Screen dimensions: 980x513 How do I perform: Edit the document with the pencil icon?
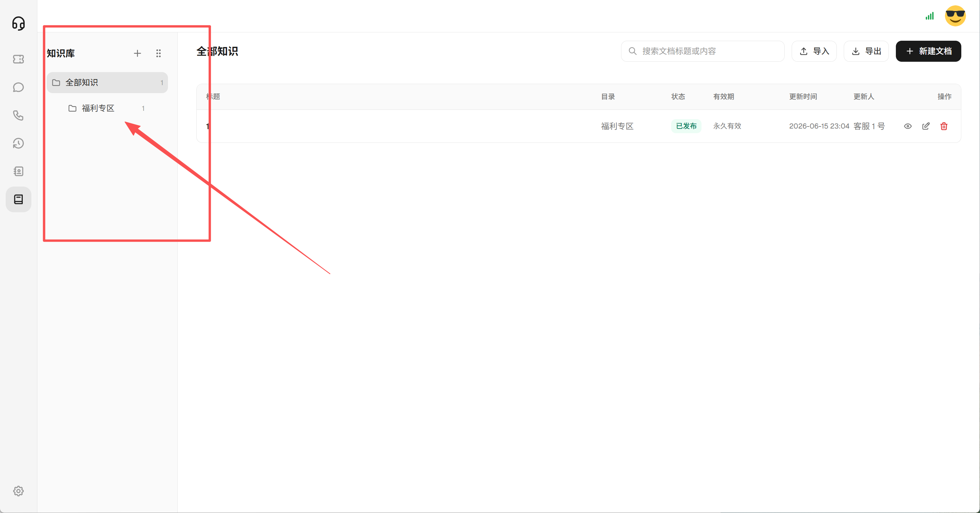926,126
